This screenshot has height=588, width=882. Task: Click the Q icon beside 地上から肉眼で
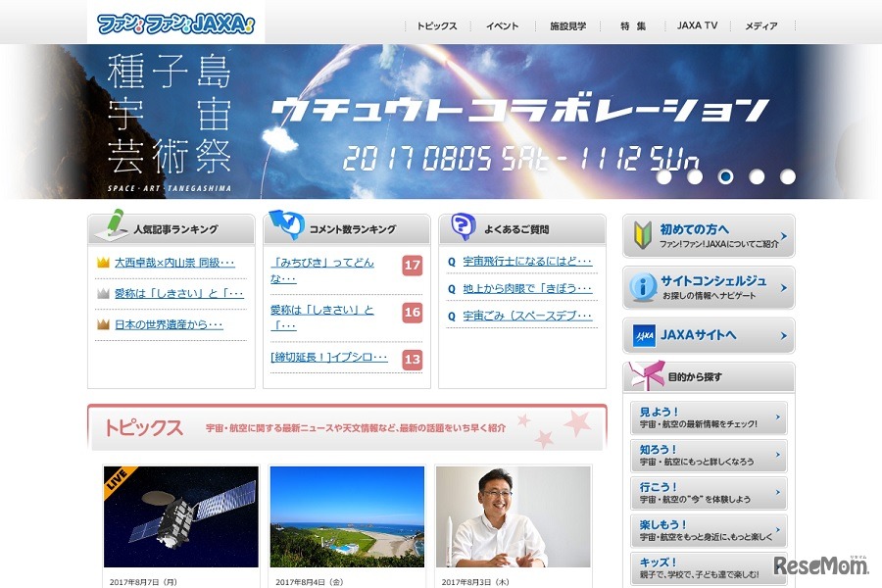pyautogui.click(x=451, y=289)
